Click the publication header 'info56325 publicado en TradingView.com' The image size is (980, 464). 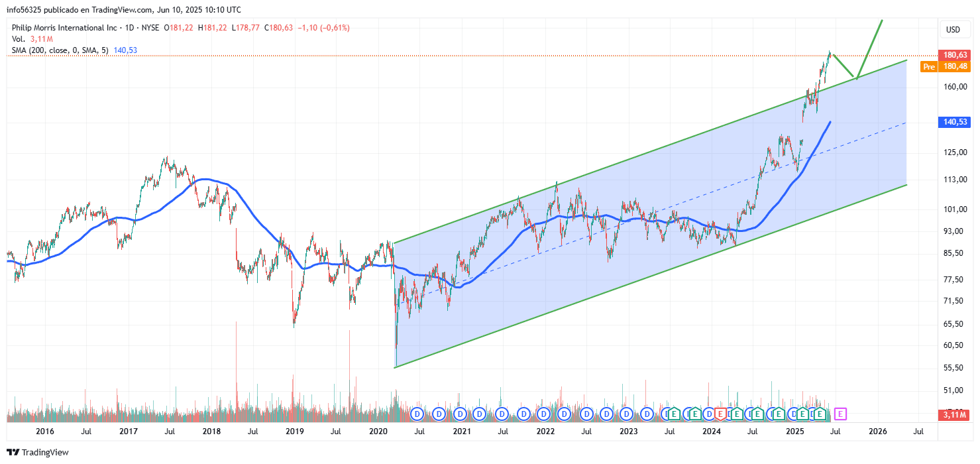81,10
